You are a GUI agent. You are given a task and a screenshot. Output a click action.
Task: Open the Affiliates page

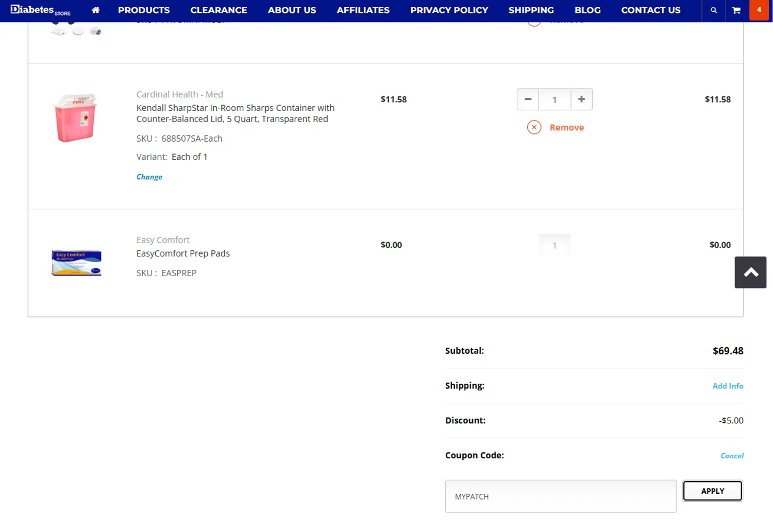point(363,10)
